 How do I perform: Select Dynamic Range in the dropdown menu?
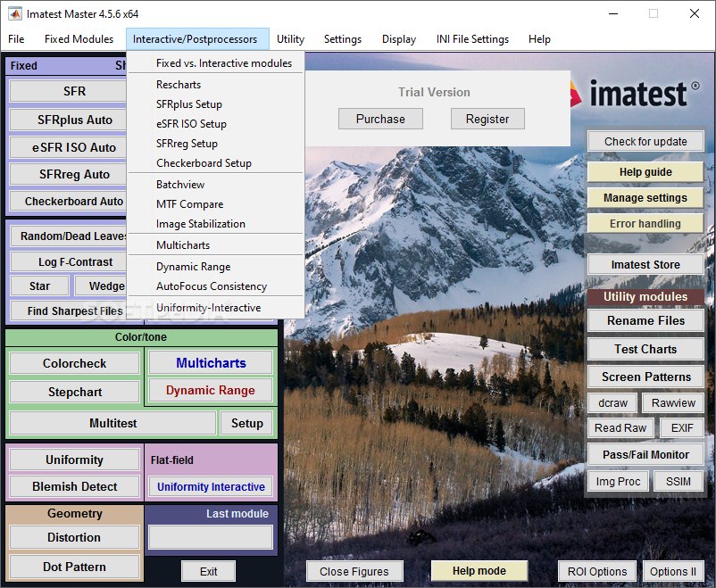click(x=215, y=267)
